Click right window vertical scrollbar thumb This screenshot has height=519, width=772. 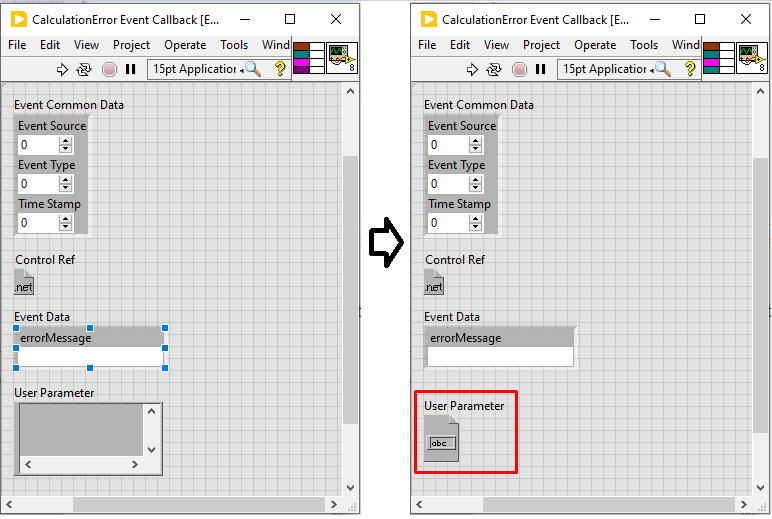[760, 295]
